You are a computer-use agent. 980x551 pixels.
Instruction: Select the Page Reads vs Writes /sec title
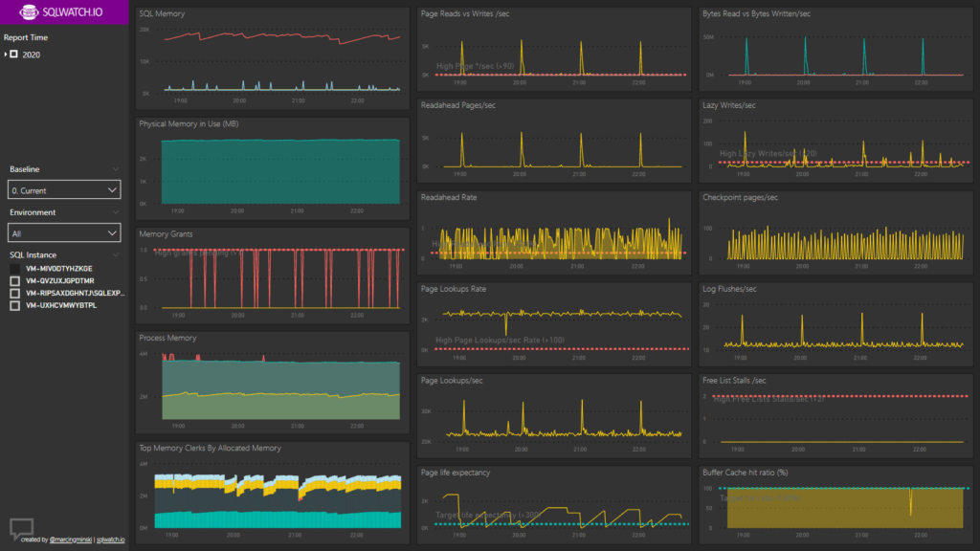tap(465, 13)
